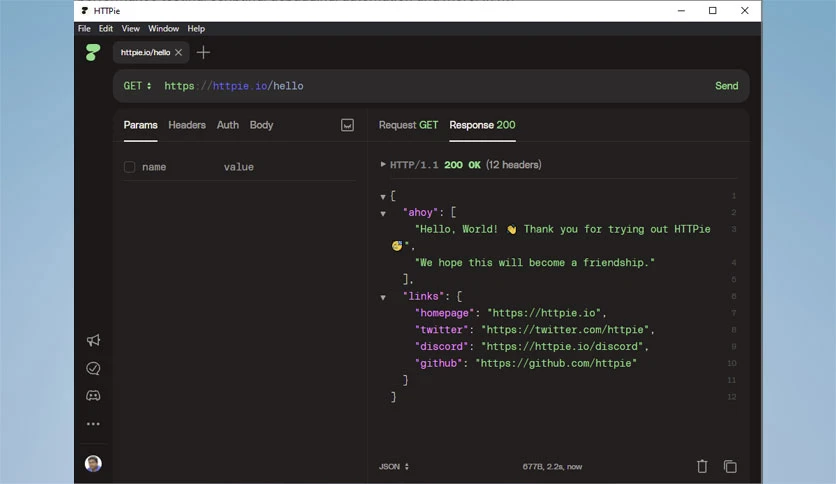
Task: Click the "We hope this will become a friendship." text
Action: coord(535,262)
